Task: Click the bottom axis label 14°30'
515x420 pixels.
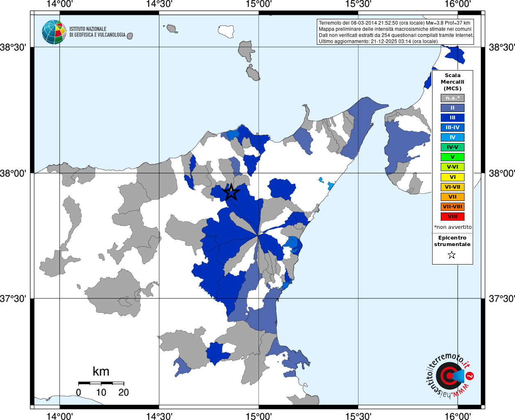Action: 159,416
